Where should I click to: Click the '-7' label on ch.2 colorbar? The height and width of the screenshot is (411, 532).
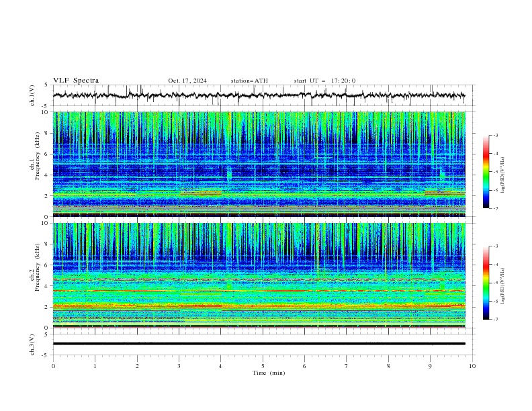click(495, 319)
